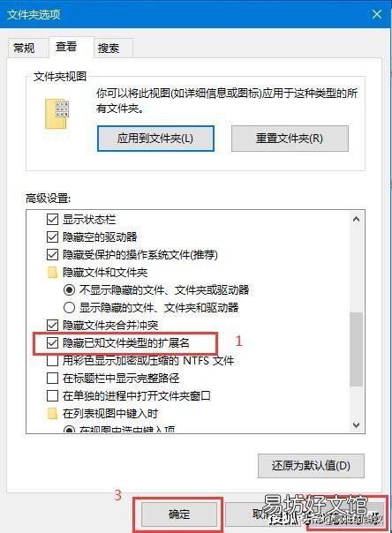Select 显示隐藏的文件、文件夹和驱动器 radio button
The width and height of the screenshot is (392, 533).
69,308
